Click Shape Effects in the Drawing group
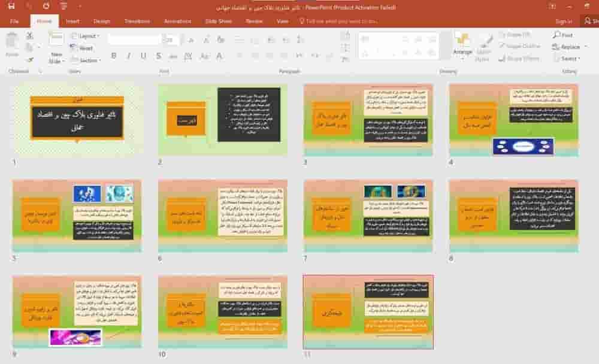The image size is (599, 364). [x=519, y=59]
